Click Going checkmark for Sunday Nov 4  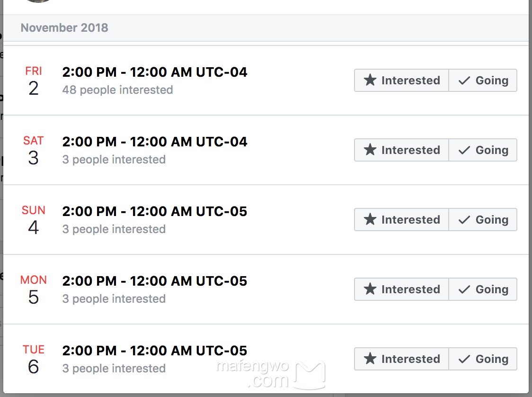point(483,220)
